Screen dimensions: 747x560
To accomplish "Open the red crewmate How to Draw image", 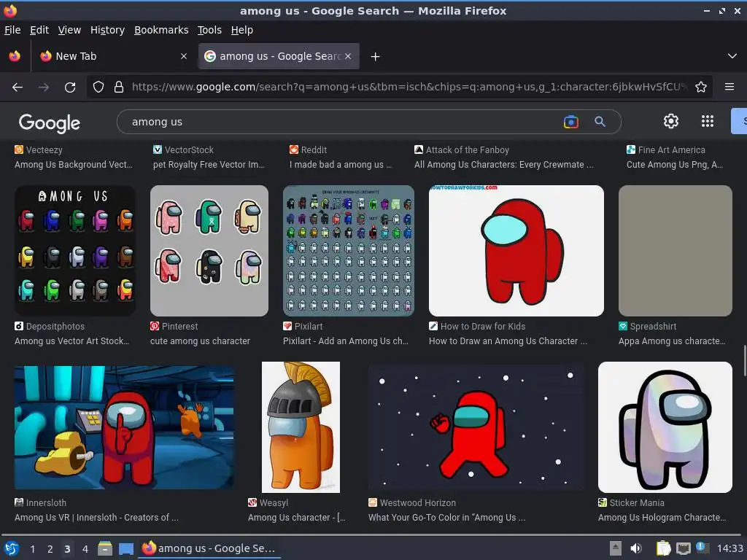I will (x=516, y=251).
